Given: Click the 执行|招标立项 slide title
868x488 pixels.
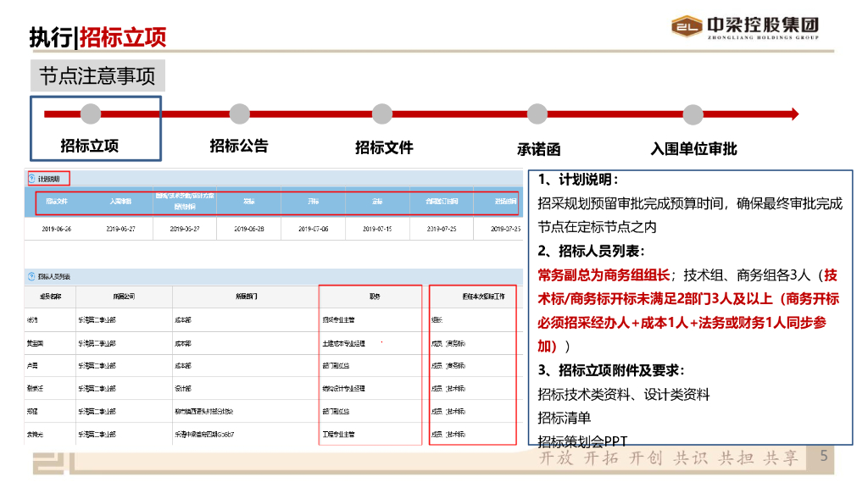Looking at the screenshot, I should pos(97,36).
